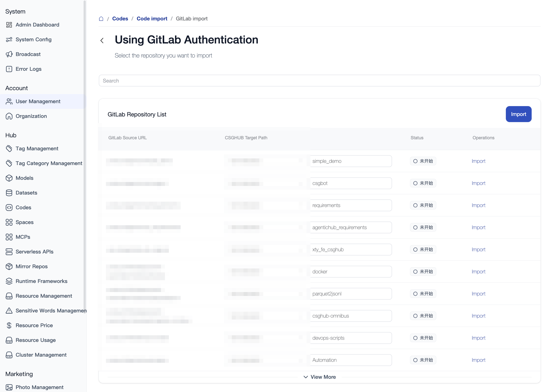Expand list with View More

click(x=323, y=377)
